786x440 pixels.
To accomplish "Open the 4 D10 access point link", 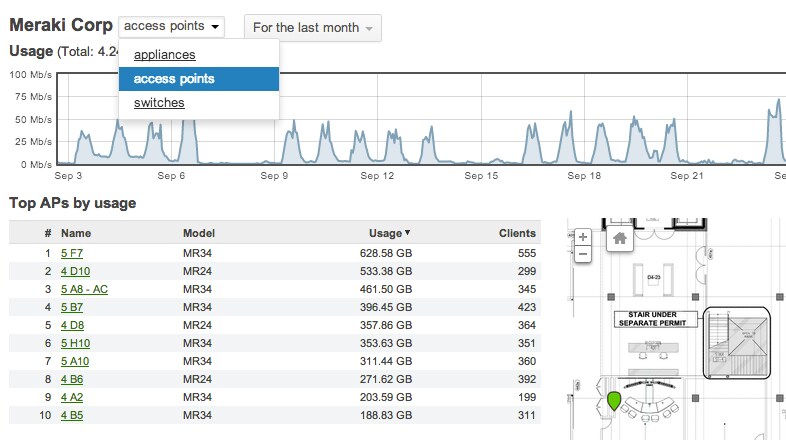I will [75, 271].
